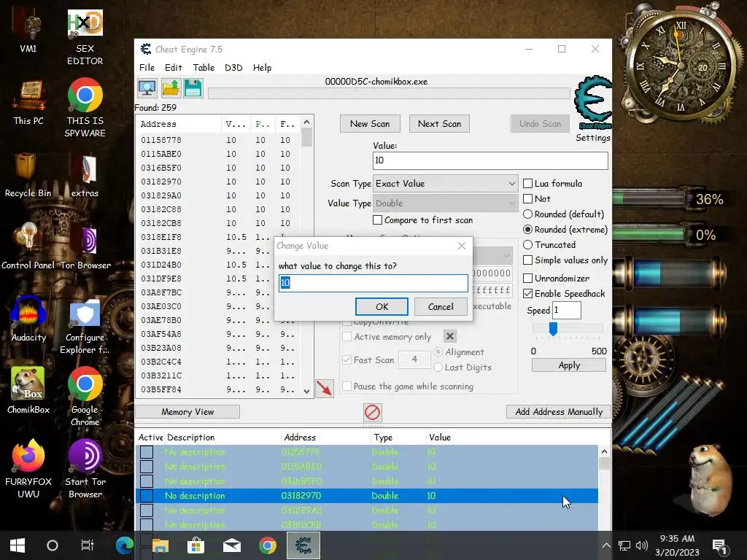The image size is (747, 560).
Task: Click Cancel in Change Value dialog
Action: tap(441, 307)
